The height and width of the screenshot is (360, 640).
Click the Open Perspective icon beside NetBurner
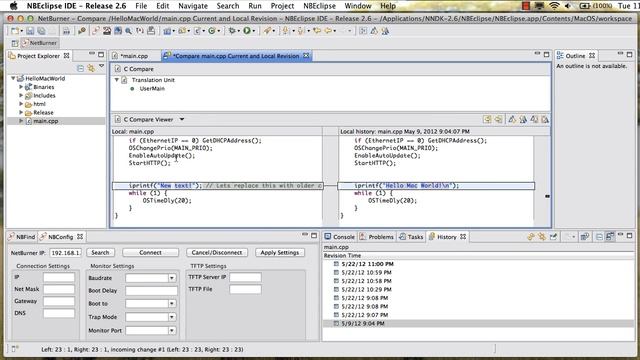(x=15, y=43)
